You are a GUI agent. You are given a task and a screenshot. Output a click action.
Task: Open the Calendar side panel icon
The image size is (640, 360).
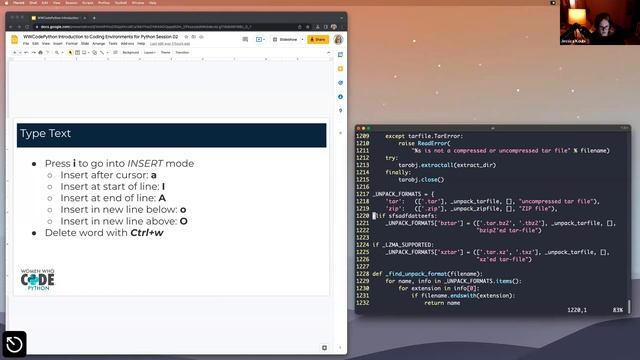click(x=340, y=55)
